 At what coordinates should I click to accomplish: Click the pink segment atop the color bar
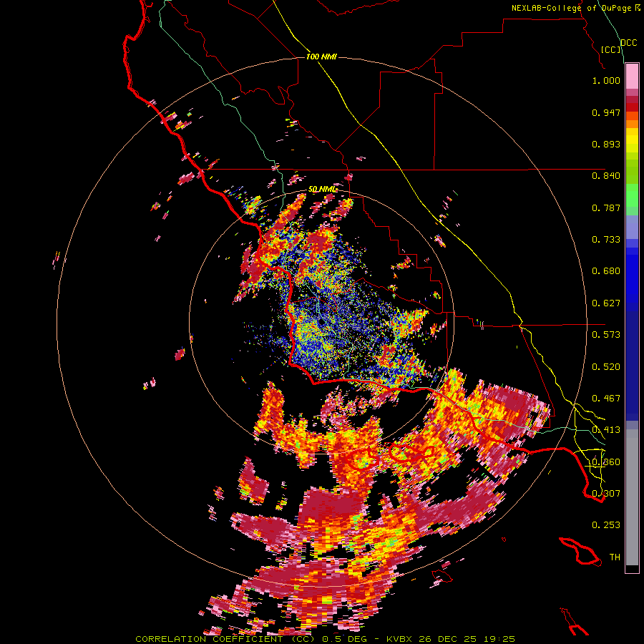[632, 77]
